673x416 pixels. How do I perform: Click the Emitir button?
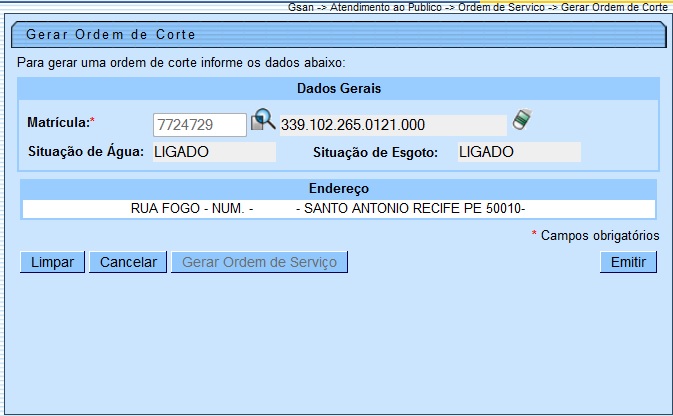(628, 262)
